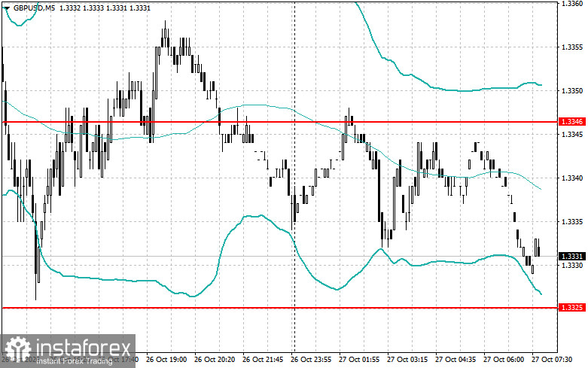Click the 26 Oct 23:55 time label
Screen dimensions: 588x368
tap(311, 360)
